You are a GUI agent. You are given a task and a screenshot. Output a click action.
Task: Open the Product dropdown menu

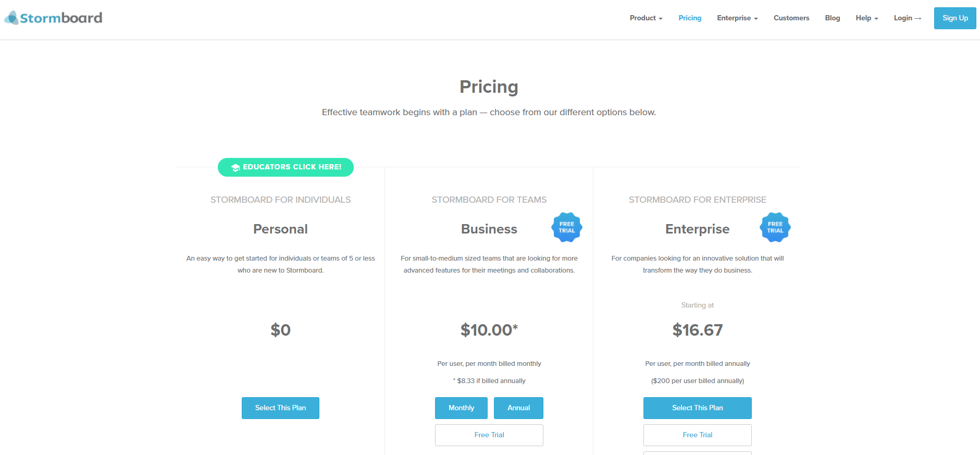click(x=646, y=18)
